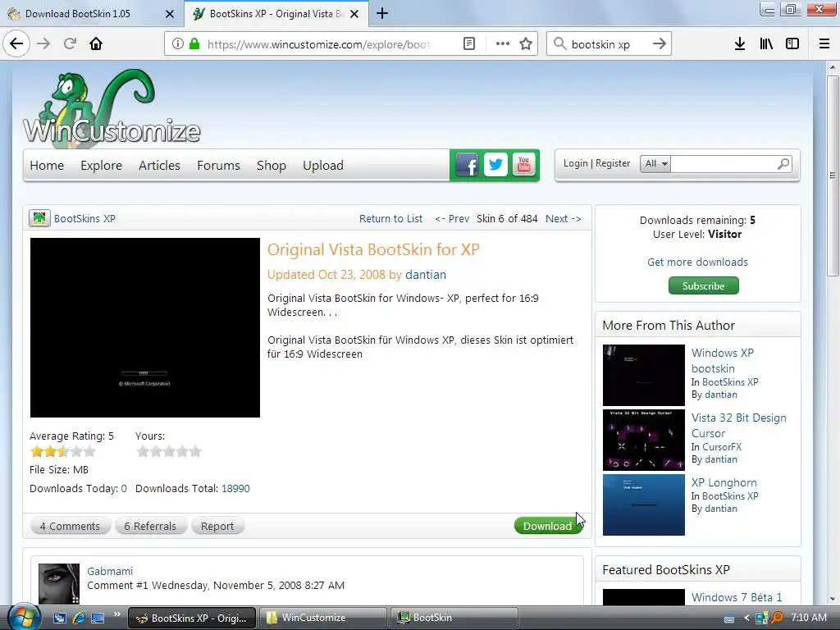Open the black bootskin preview image

pyautogui.click(x=144, y=327)
